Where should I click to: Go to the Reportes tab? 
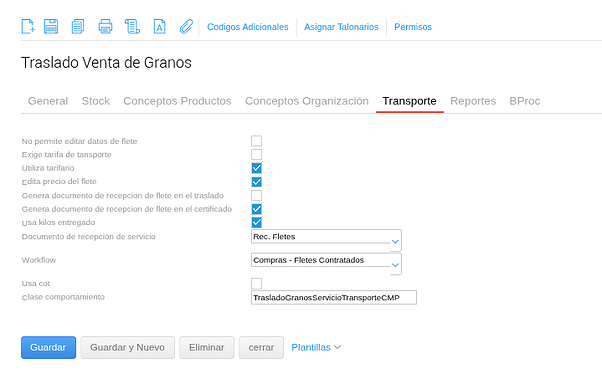coord(473,101)
